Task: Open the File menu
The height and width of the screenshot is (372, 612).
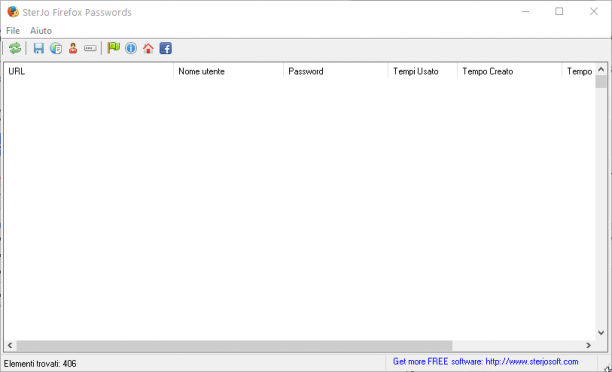Action: click(x=13, y=30)
